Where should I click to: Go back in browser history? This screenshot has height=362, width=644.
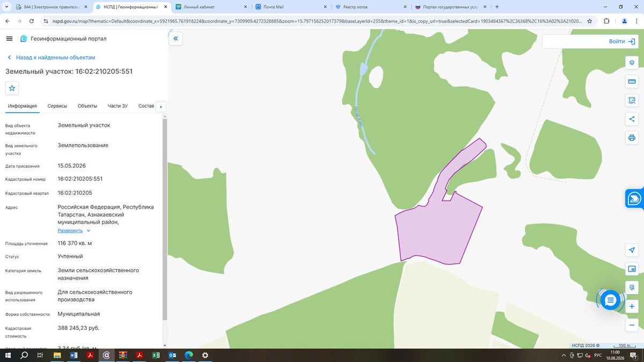(7, 21)
